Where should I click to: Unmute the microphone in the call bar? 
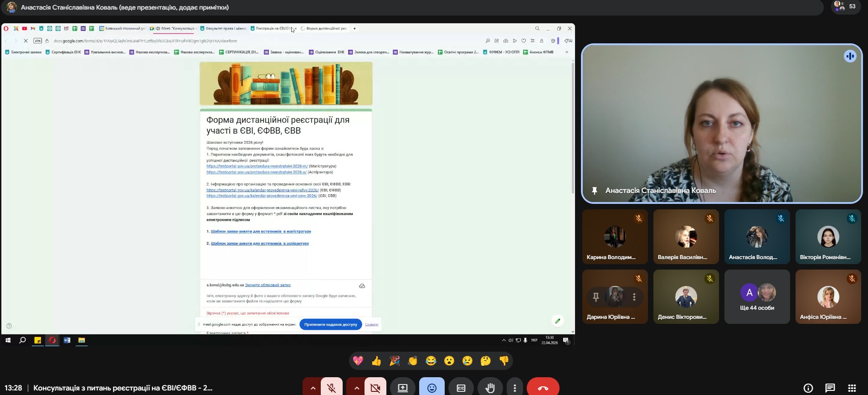(x=332, y=388)
